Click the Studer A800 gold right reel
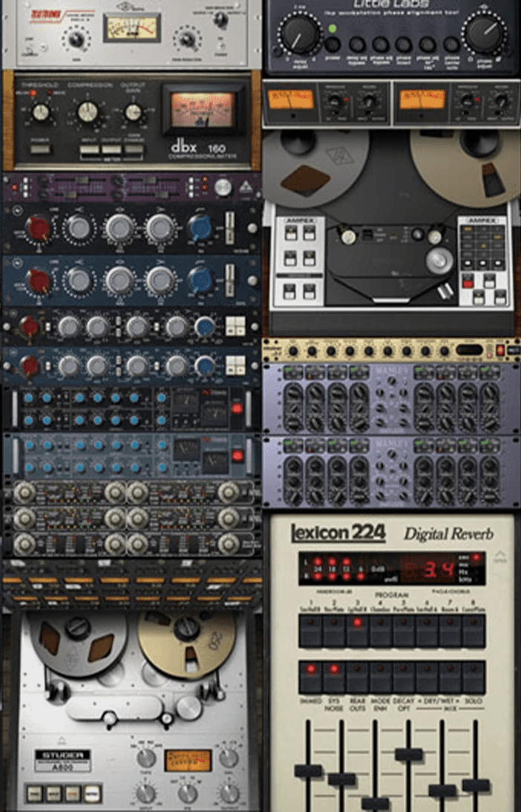The height and width of the screenshot is (812, 521). [x=186, y=645]
